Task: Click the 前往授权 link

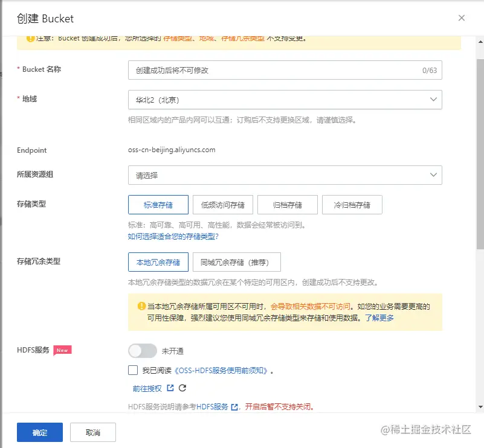Action: coord(147,388)
